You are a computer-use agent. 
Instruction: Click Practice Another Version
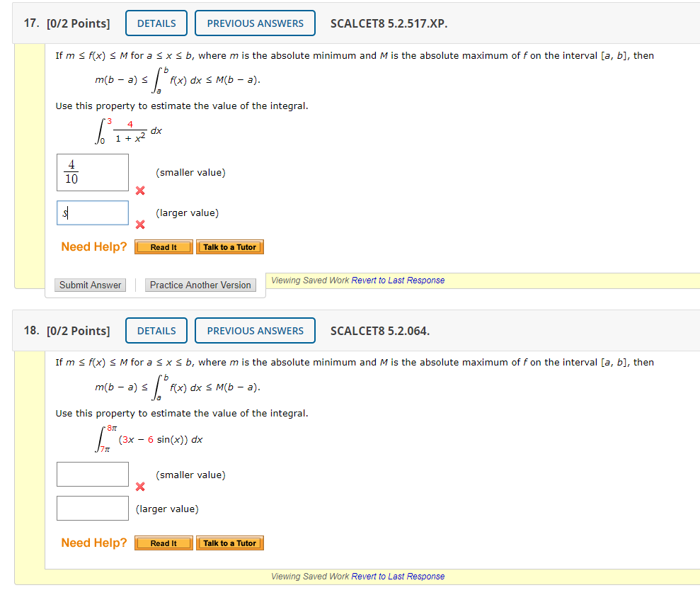pos(200,285)
